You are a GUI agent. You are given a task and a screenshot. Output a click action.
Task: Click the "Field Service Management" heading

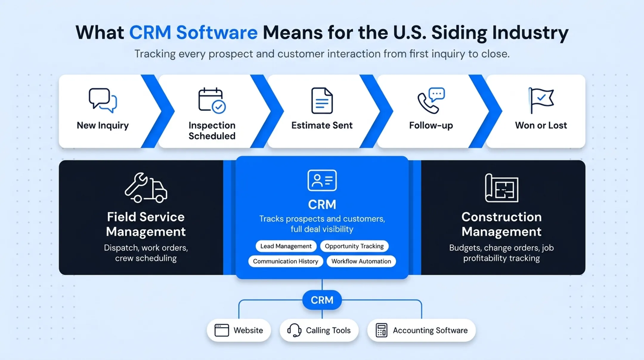point(146,224)
